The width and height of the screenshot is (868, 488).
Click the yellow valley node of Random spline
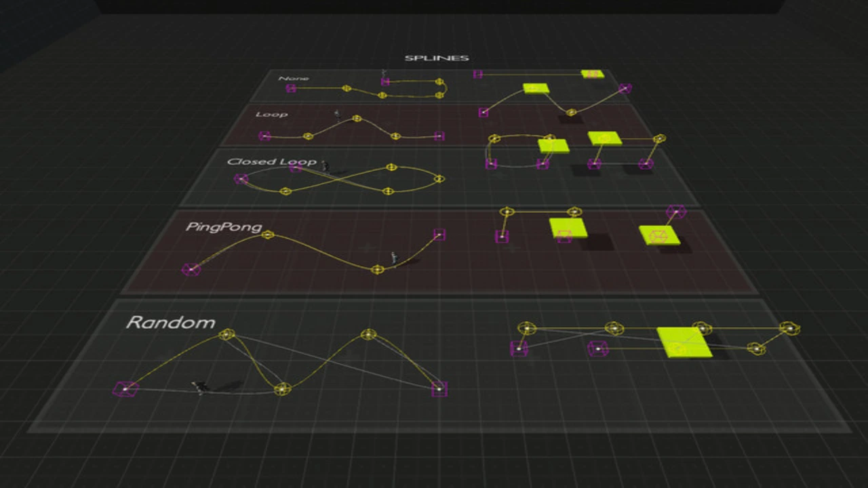tap(283, 389)
